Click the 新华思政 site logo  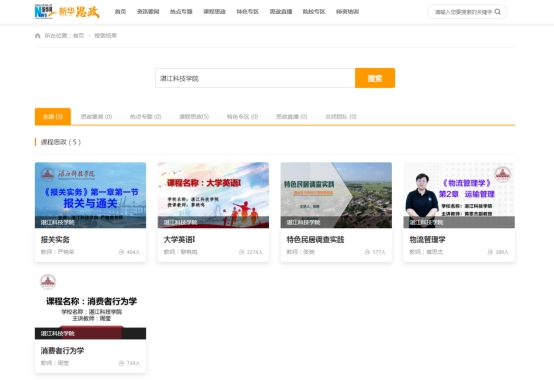click(x=67, y=12)
